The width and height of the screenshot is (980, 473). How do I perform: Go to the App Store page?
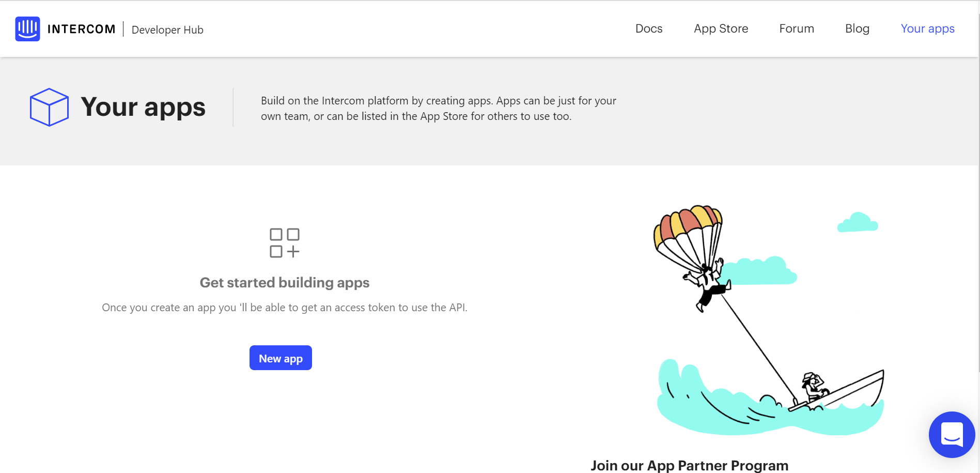tap(721, 29)
